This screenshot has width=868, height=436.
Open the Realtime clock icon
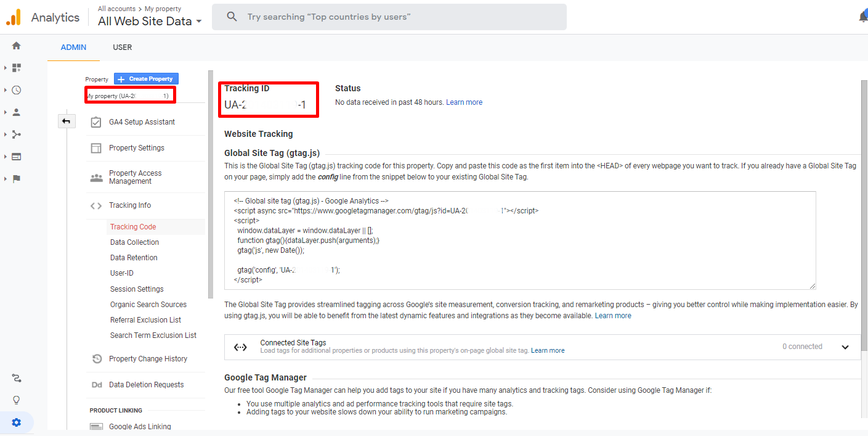(16, 90)
